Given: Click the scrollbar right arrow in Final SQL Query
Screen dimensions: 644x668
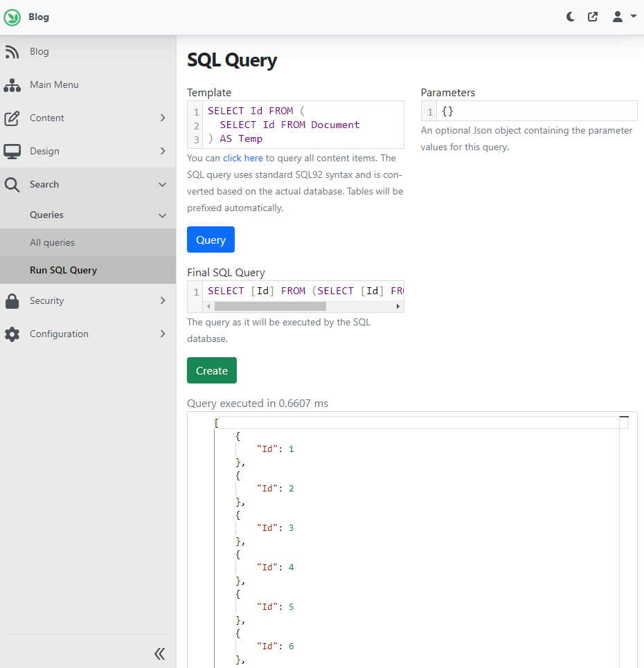Looking at the screenshot, I should pos(397,306).
